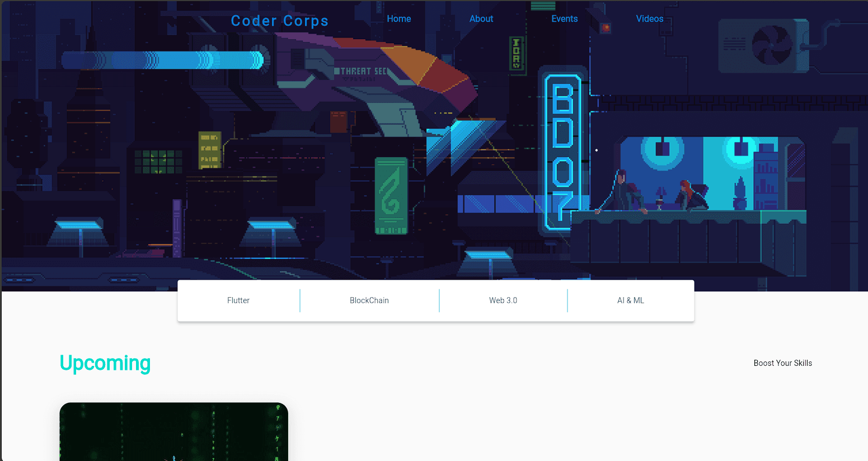Choose the AI & ML category

pyautogui.click(x=631, y=300)
